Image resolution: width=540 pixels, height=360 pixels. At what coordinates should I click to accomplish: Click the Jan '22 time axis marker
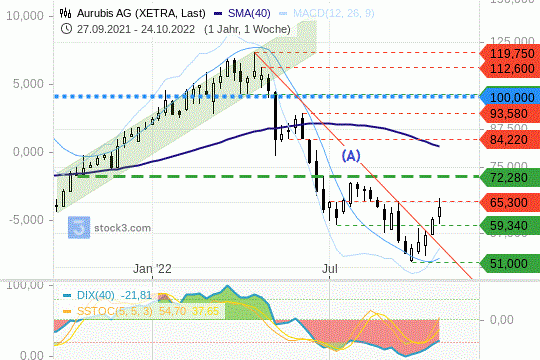pyautogui.click(x=152, y=269)
